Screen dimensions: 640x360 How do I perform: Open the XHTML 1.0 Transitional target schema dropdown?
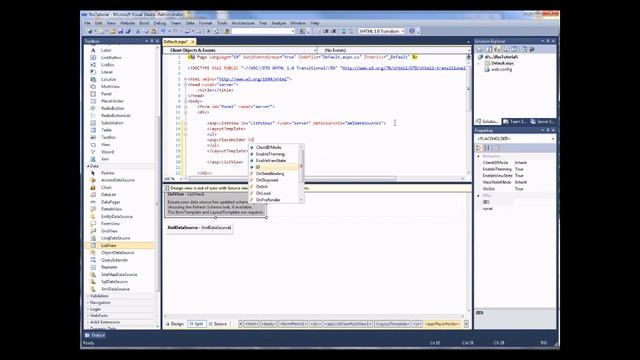[x=381, y=31]
